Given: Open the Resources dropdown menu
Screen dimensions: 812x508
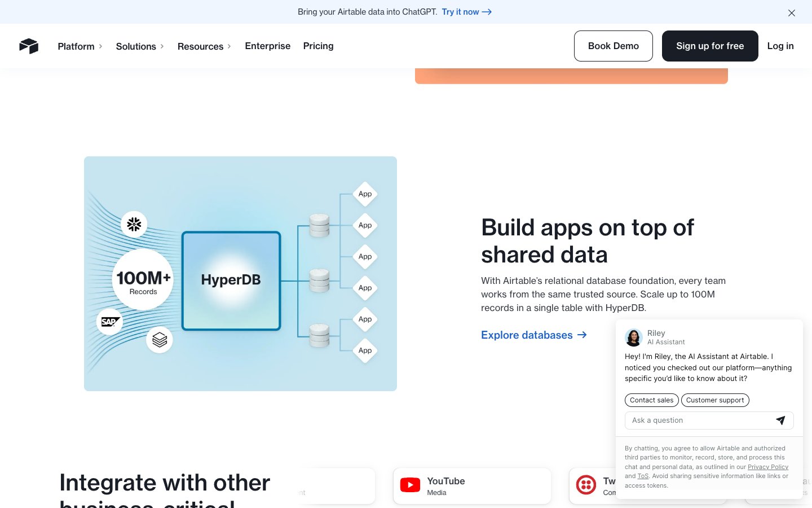Looking at the screenshot, I should coord(204,46).
